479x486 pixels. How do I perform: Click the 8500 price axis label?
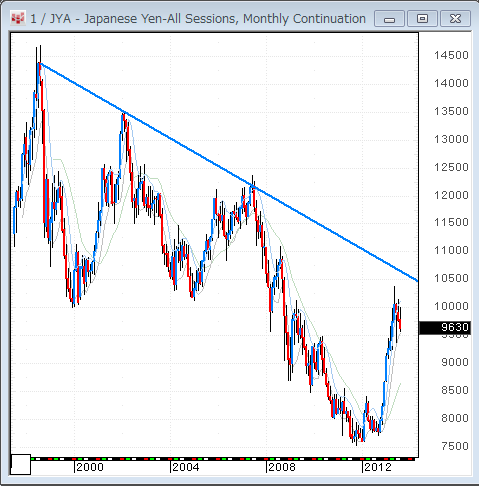point(455,390)
